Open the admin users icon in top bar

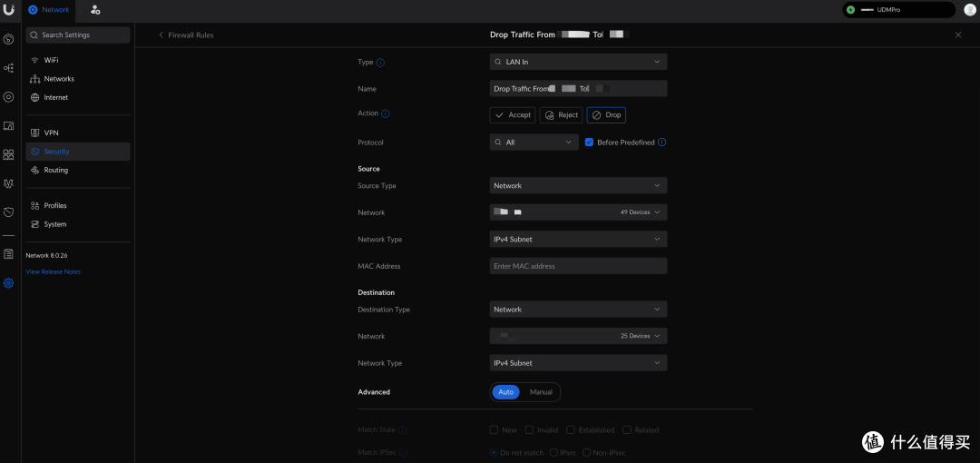pyautogui.click(x=95, y=10)
